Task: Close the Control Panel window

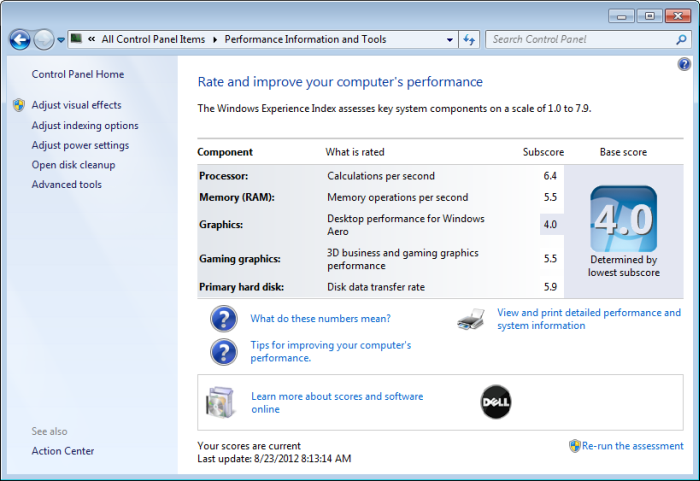Action: point(678,16)
